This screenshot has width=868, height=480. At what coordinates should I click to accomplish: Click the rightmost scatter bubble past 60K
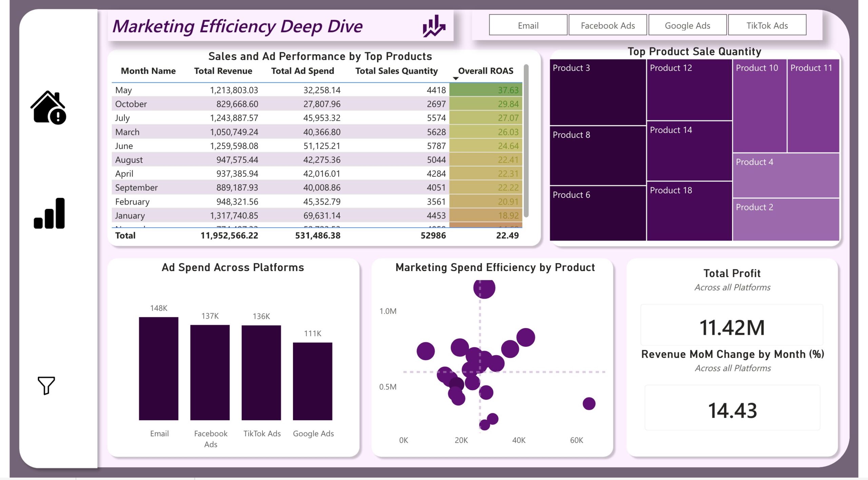[589, 404]
